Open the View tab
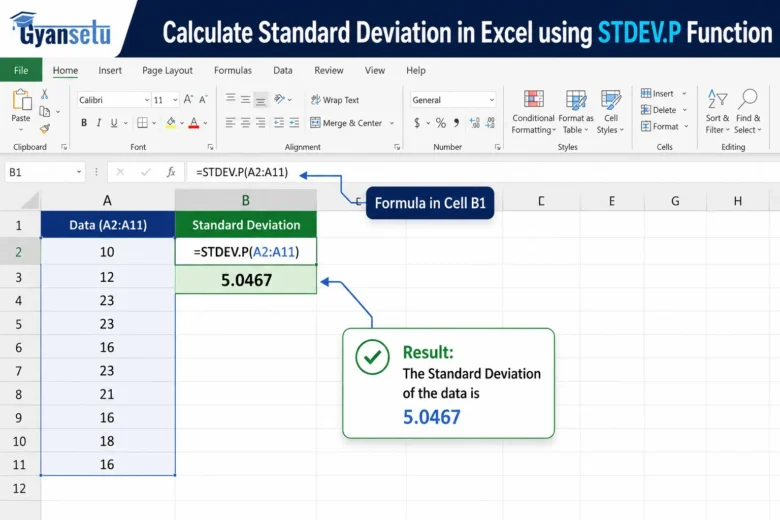Viewport: 780px width, 520px height. tap(375, 70)
